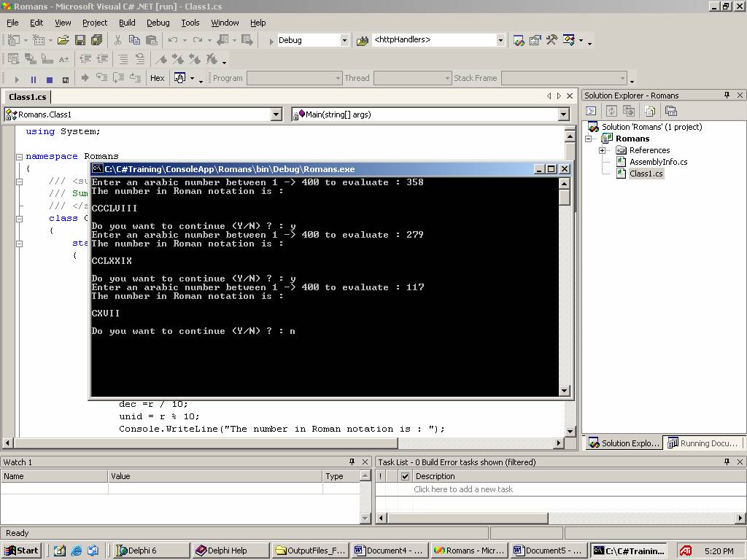Toggle Hex display mode

tap(157, 78)
